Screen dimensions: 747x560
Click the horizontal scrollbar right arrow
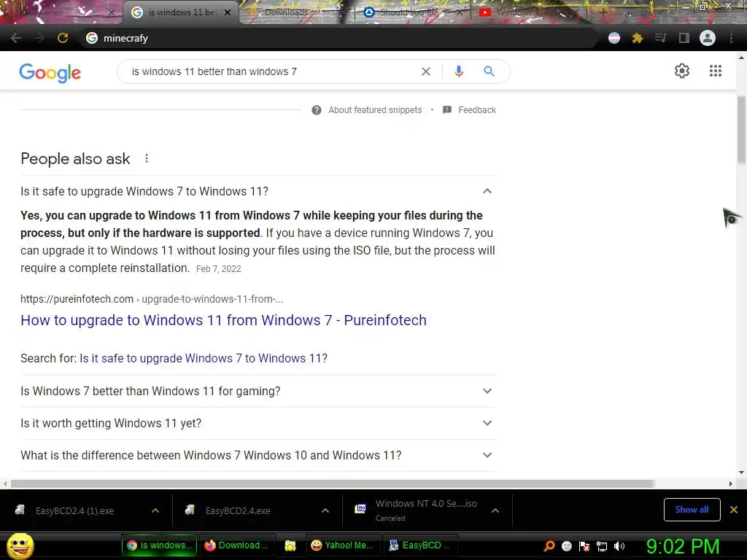[731, 484]
